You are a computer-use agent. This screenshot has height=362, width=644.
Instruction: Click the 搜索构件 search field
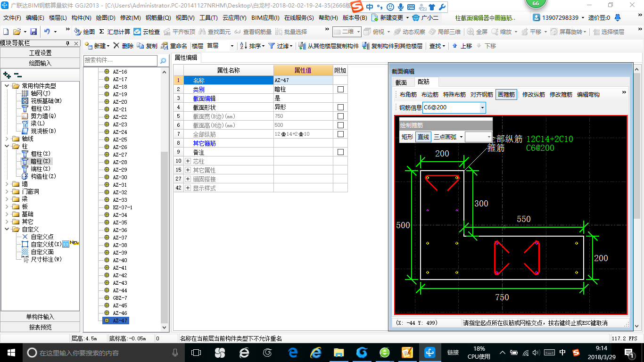121,61
